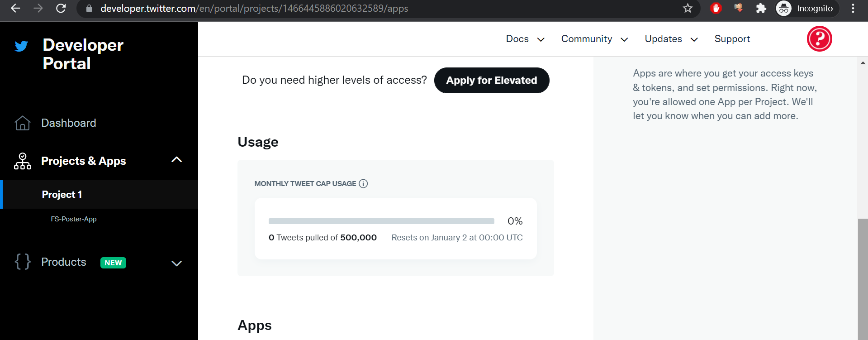This screenshot has height=340, width=868.
Task: Open the Docs dropdown menu
Action: coord(525,39)
